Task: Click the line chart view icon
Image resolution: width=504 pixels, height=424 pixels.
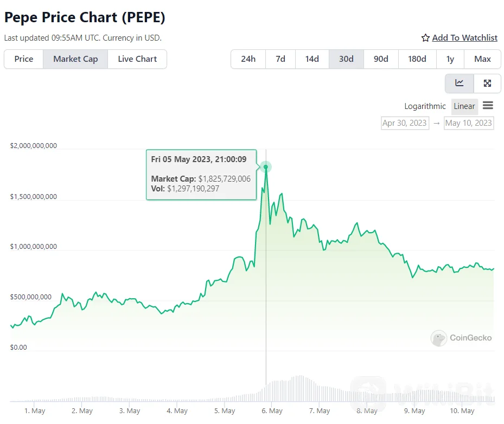Action: (x=460, y=83)
